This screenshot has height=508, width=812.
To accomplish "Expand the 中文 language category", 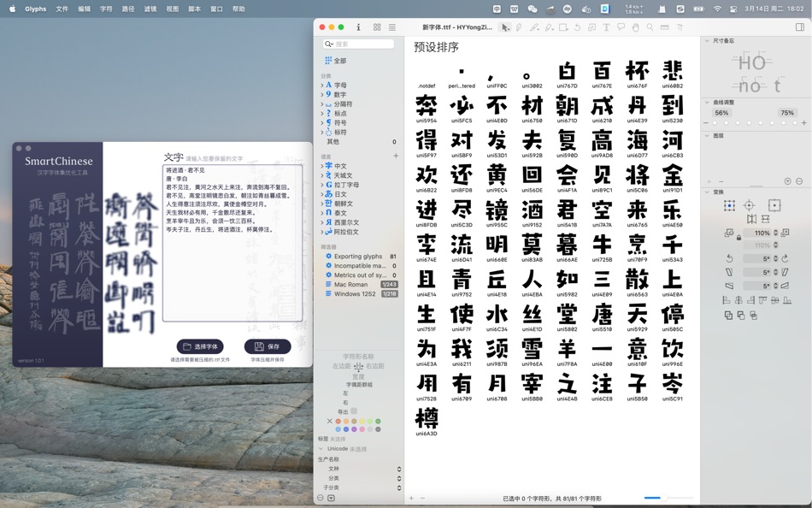I will click(322, 166).
